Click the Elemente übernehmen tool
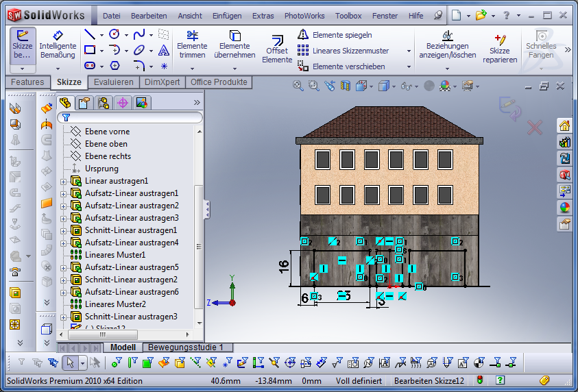578x392 pixels. point(234,45)
